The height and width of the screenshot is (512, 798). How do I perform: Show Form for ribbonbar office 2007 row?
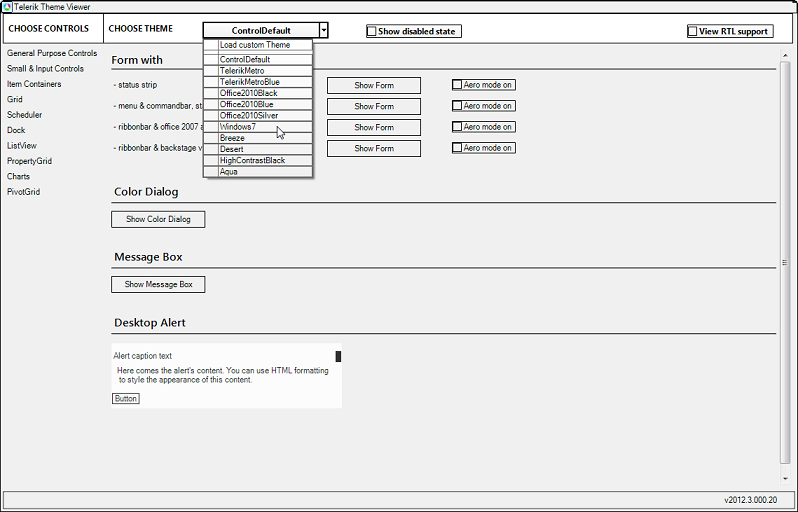click(x=374, y=127)
